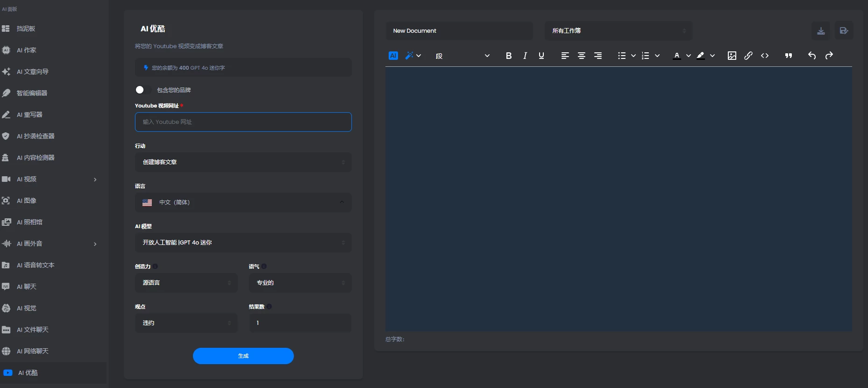The image size is (868, 388).
Task: Toggle italic text formatting
Action: tap(525, 56)
